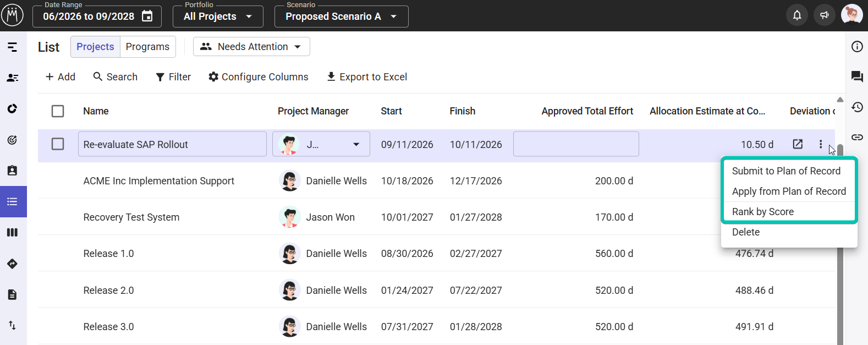Expand the Needs Attention view dropdown
The image size is (868, 345).
point(251,47)
